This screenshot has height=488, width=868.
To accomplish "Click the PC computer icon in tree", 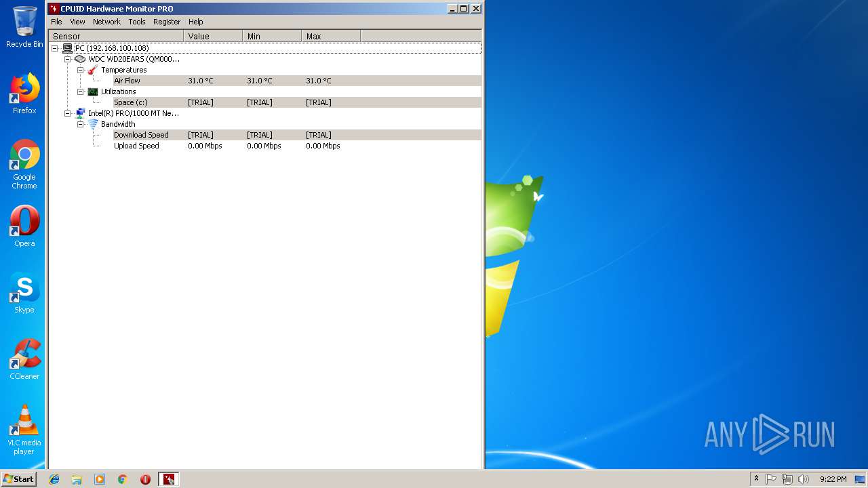I will pyautogui.click(x=67, y=48).
